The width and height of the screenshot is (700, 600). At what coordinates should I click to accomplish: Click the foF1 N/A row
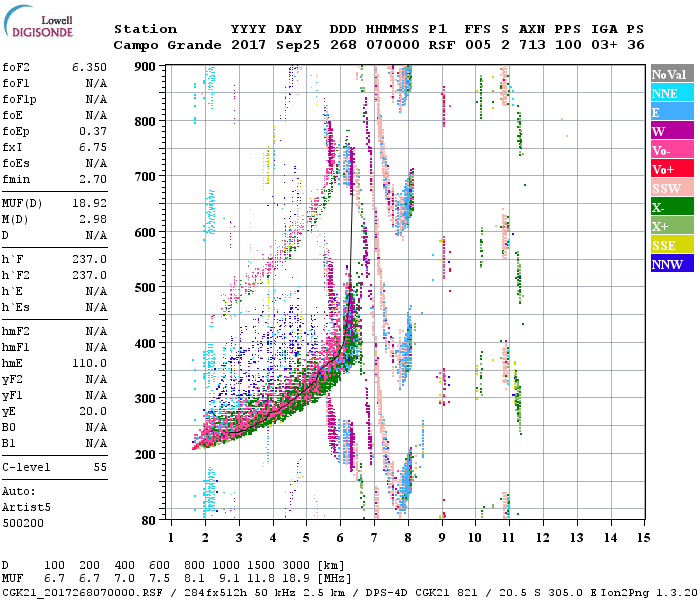tap(54, 83)
